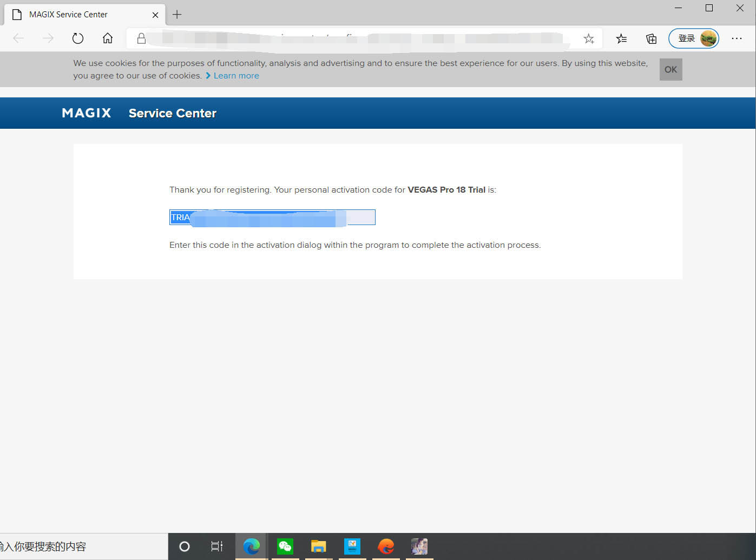Click the Windows search box
The height and width of the screenshot is (560, 756).
(84, 546)
